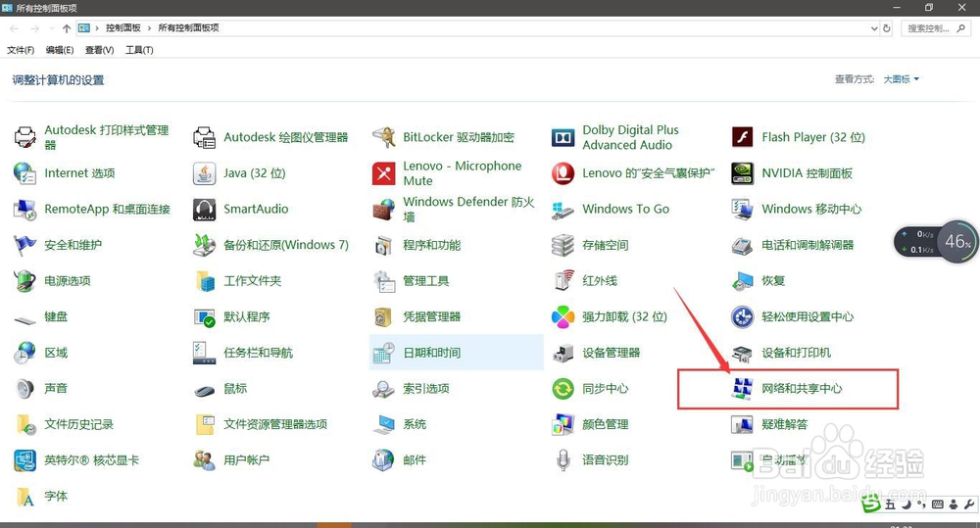Open Windows 移动中心 icon

click(x=743, y=210)
